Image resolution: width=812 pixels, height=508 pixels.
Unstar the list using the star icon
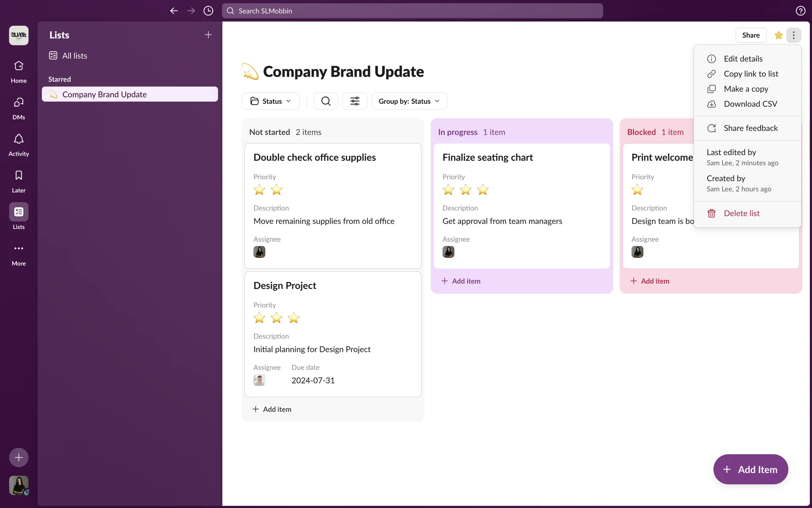(778, 35)
